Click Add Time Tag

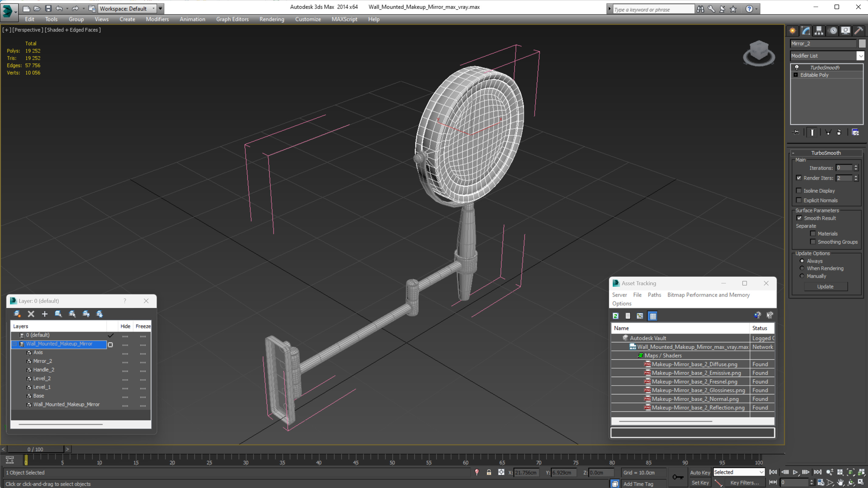coord(638,484)
